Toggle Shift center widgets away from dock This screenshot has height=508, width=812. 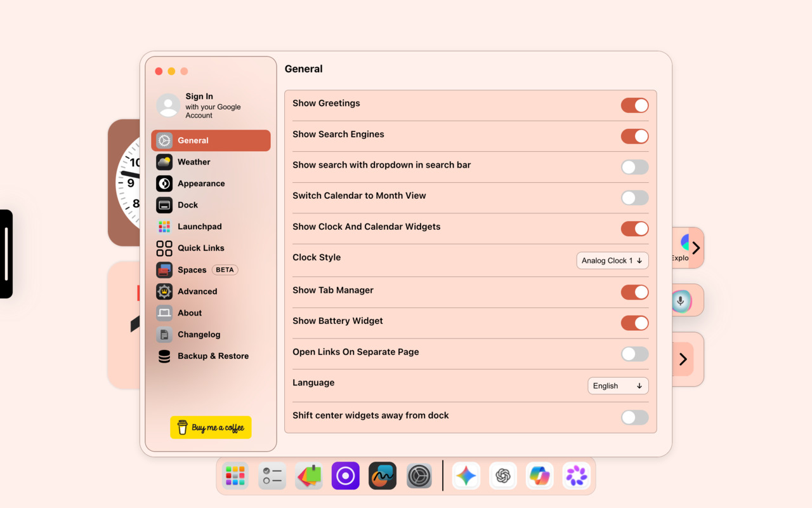pyautogui.click(x=634, y=417)
